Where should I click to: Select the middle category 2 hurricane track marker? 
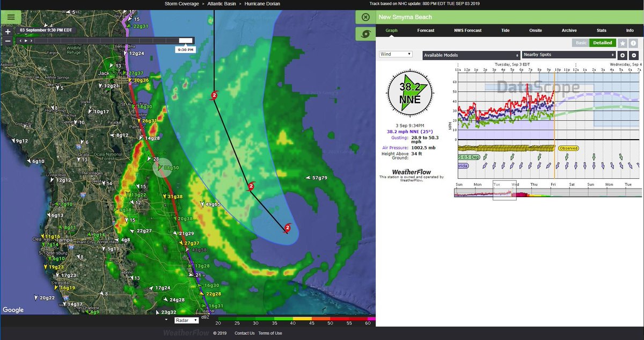tap(251, 186)
